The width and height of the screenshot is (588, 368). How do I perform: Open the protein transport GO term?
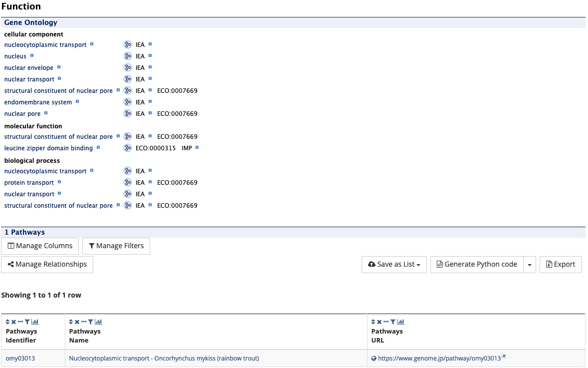point(29,183)
